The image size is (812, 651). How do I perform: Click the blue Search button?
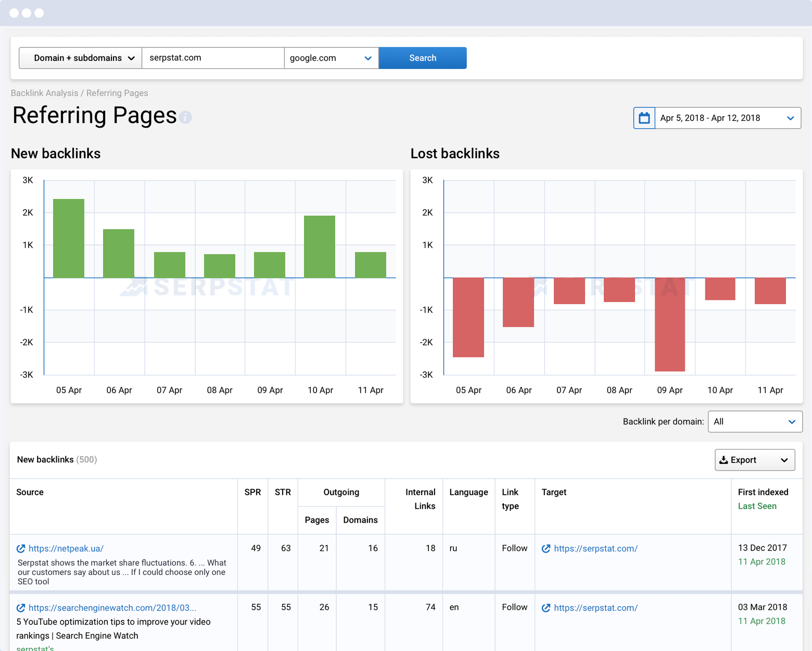423,58
